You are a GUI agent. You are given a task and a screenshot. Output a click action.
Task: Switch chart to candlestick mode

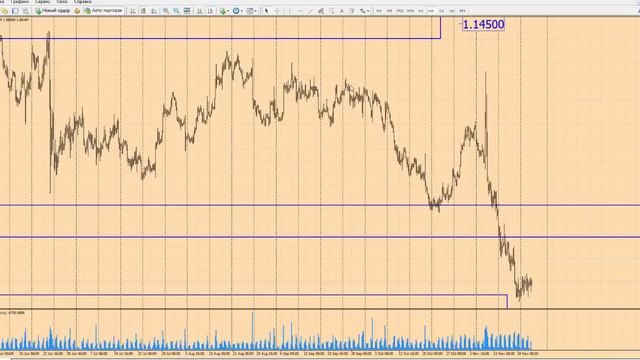[143, 11]
